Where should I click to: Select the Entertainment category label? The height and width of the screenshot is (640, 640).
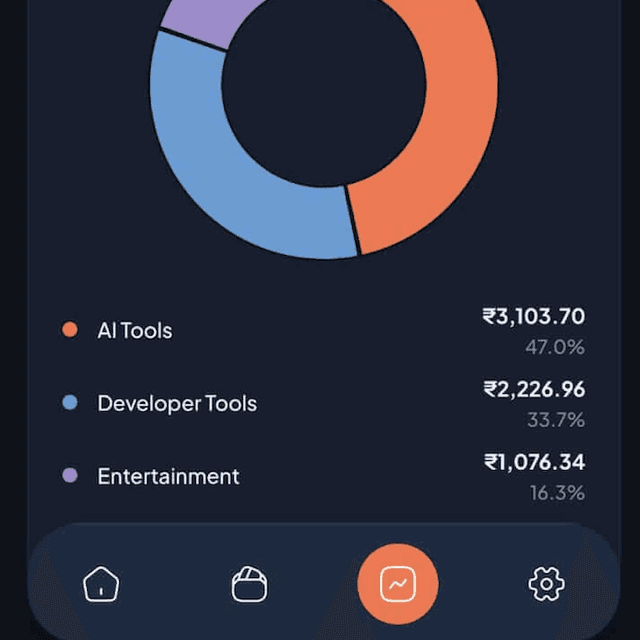[x=168, y=476]
